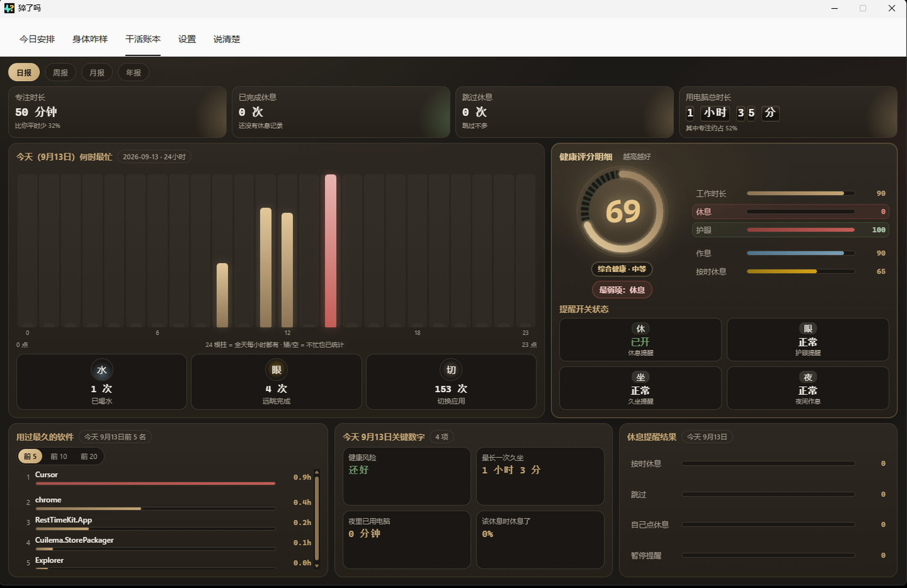The width and height of the screenshot is (907, 588).
Task: Show top 20 apps (前 20)
Action: (x=89, y=456)
